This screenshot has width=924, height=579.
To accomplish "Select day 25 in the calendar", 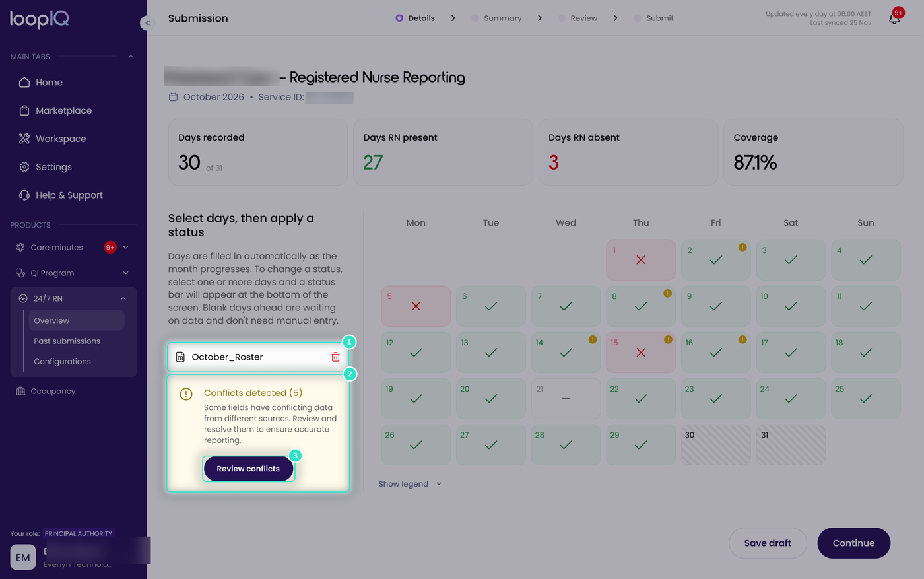I will (x=866, y=399).
